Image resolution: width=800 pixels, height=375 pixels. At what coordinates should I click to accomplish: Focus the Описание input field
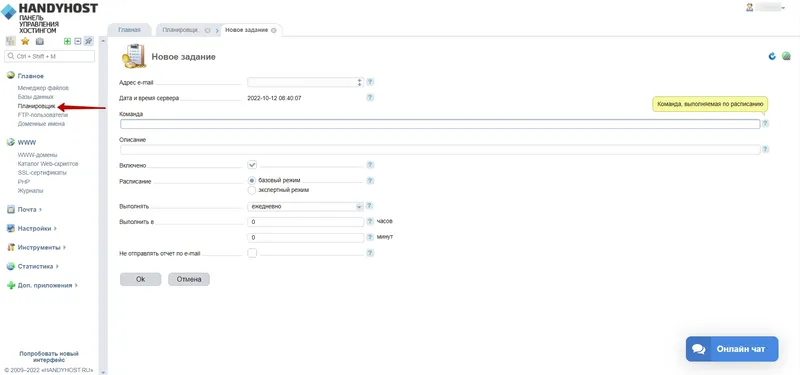[440, 149]
